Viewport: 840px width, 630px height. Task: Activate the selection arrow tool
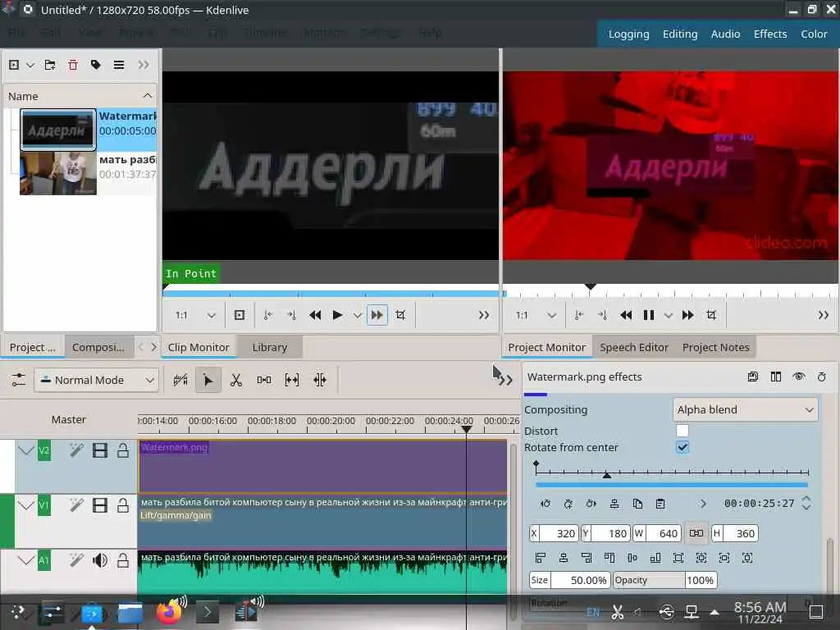click(208, 380)
